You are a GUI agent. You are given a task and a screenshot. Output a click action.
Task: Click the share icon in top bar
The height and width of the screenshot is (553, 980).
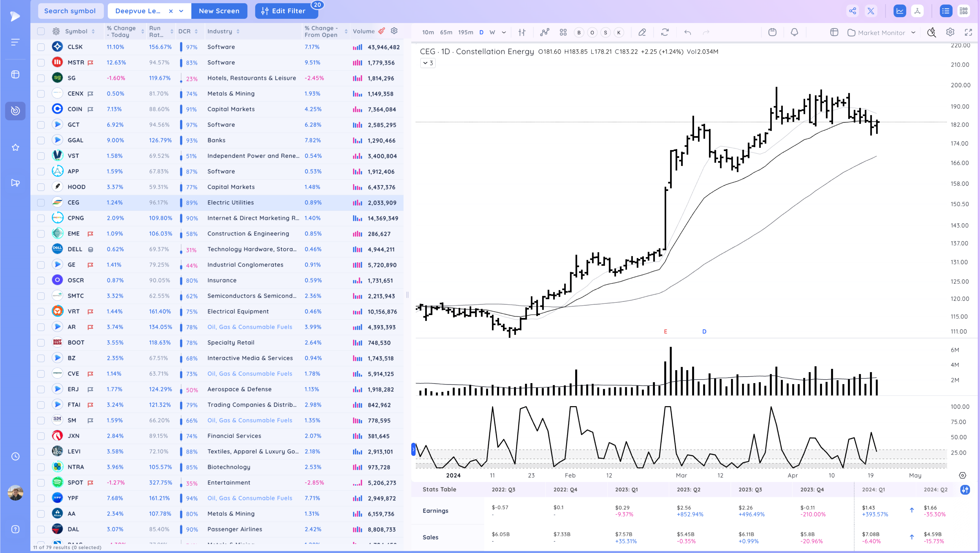853,11
